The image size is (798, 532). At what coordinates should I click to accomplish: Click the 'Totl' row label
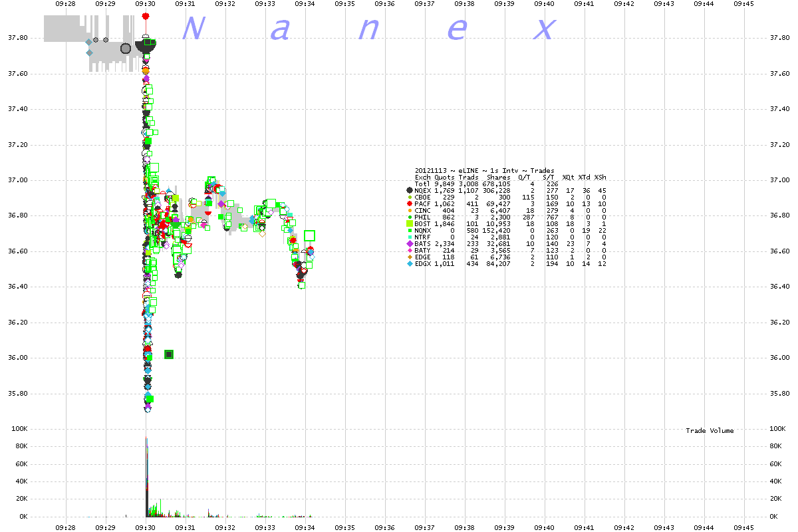422,184
